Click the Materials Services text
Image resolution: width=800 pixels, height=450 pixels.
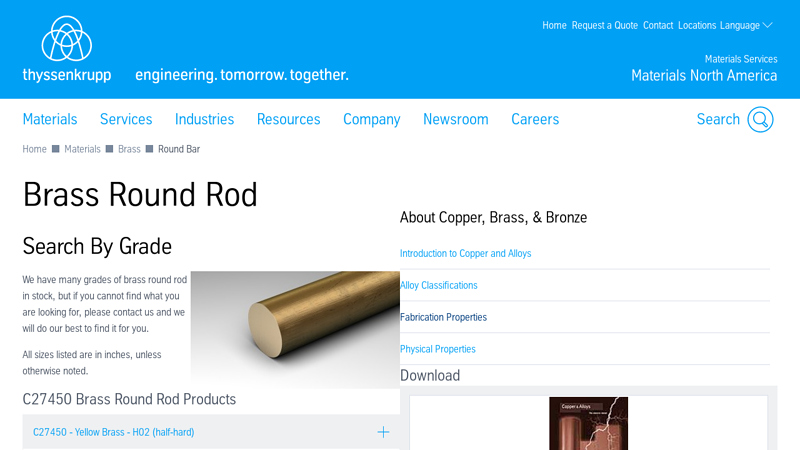click(x=741, y=59)
